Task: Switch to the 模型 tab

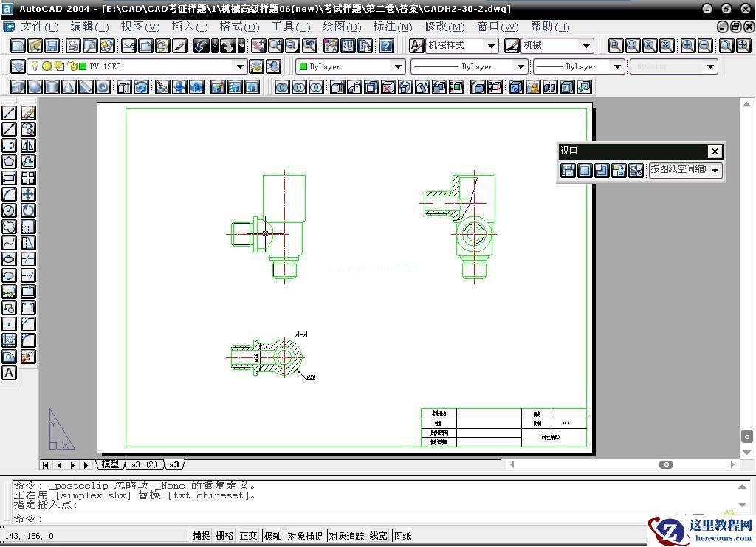Action: [x=110, y=464]
